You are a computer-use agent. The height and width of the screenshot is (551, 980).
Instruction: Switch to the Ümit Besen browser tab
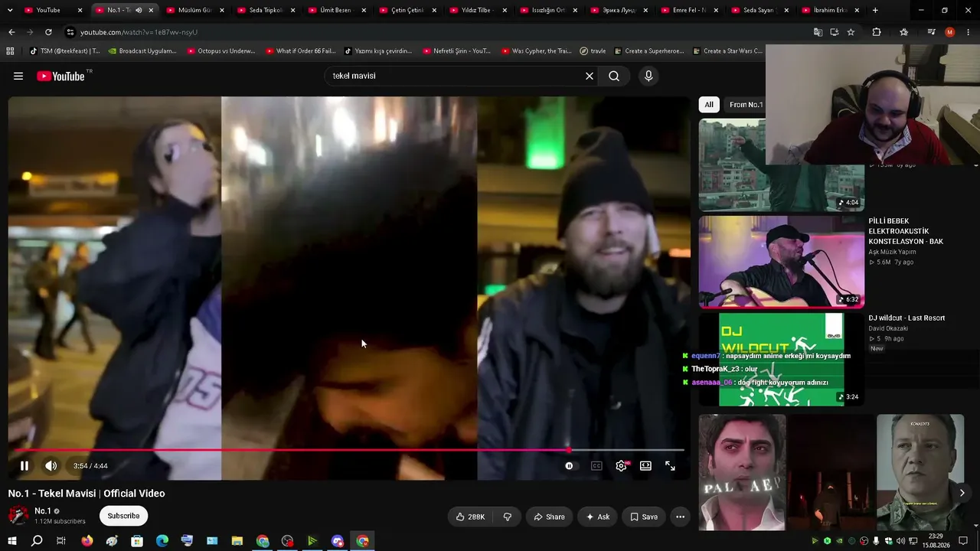coord(337,11)
